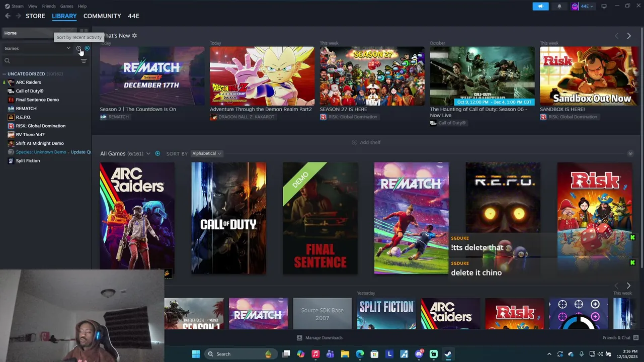Viewport: 644px width, 362px height.
Task: Click the REMATCH sidebar game icon
Action: [11, 109]
